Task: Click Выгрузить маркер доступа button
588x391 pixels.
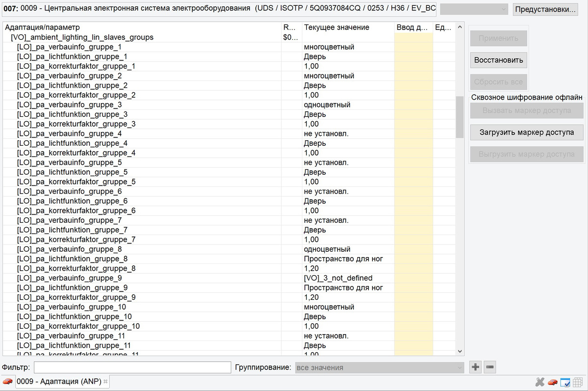Action: pyautogui.click(x=527, y=154)
